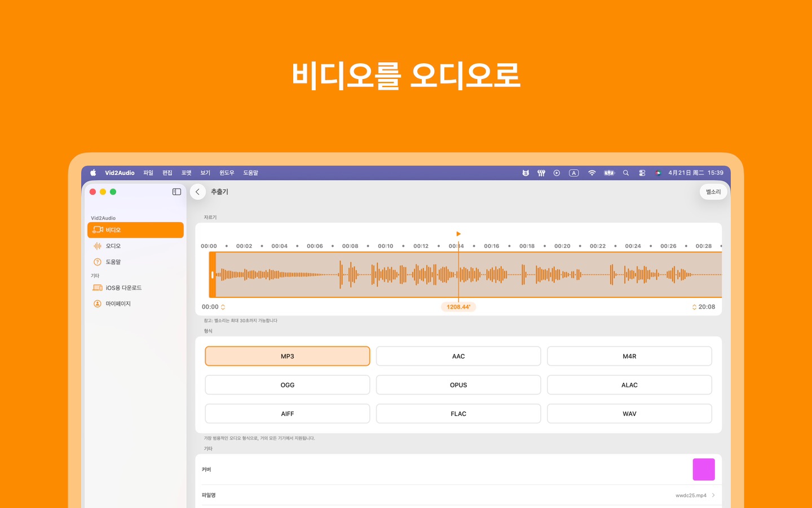Select the M4R format
Viewport: 812px width, 508px height.
pyautogui.click(x=629, y=356)
